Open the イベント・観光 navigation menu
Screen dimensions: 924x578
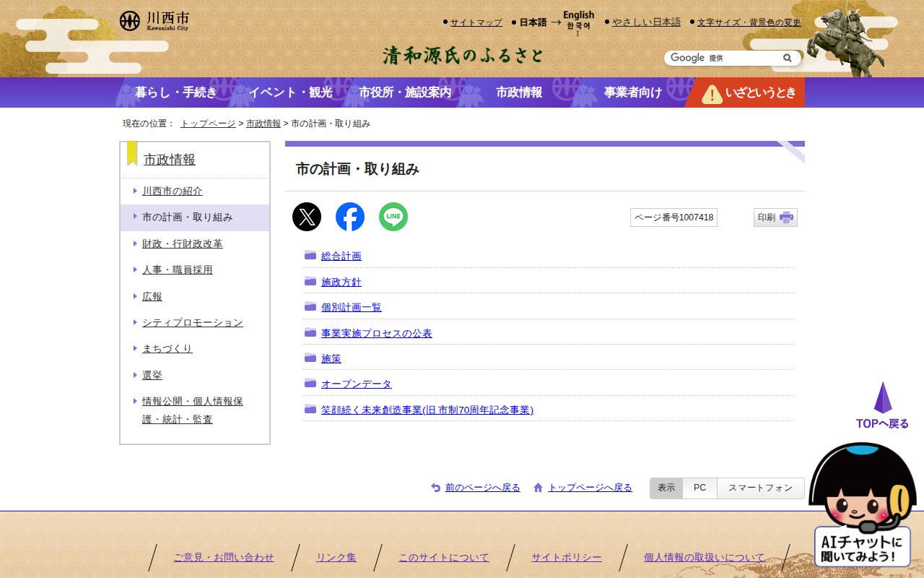click(290, 92)
